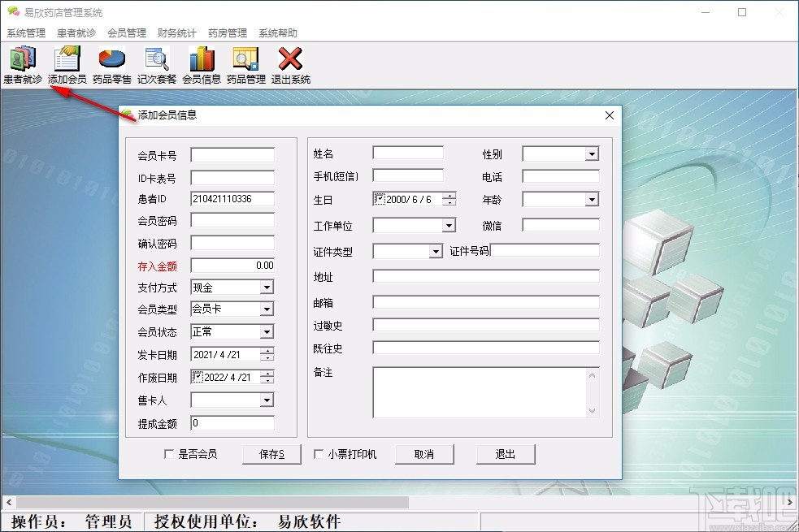Image resolution: width=799 pixels, height=532 pixels.
Task: Open the 会员管理 menu
Action: pyautogui.click(x=126, y=32)
